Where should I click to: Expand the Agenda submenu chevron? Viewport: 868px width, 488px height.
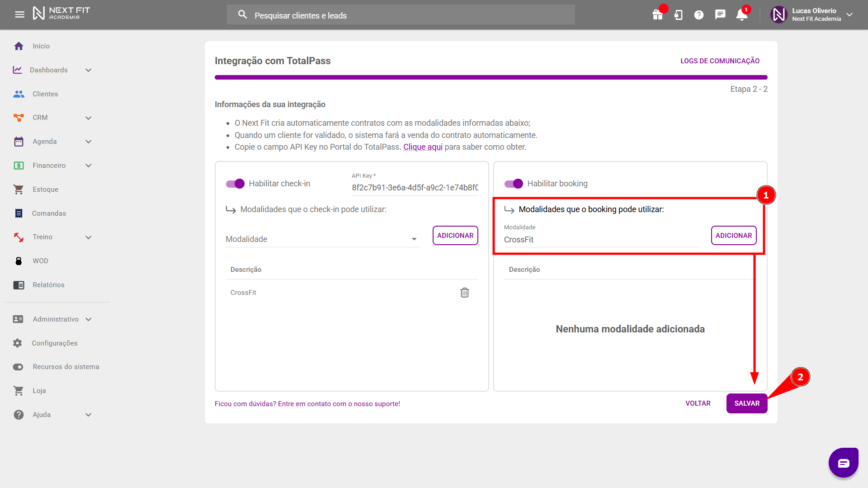click(x=89, y=142)
